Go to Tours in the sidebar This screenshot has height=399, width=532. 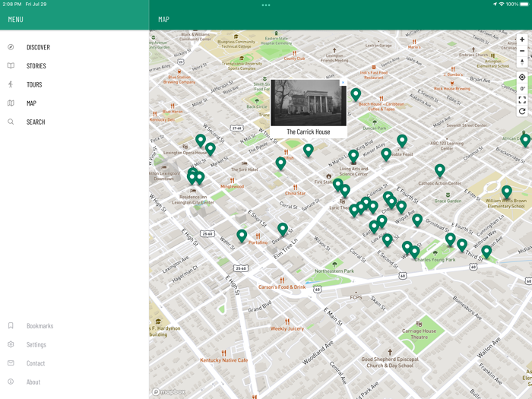(34, 85)
